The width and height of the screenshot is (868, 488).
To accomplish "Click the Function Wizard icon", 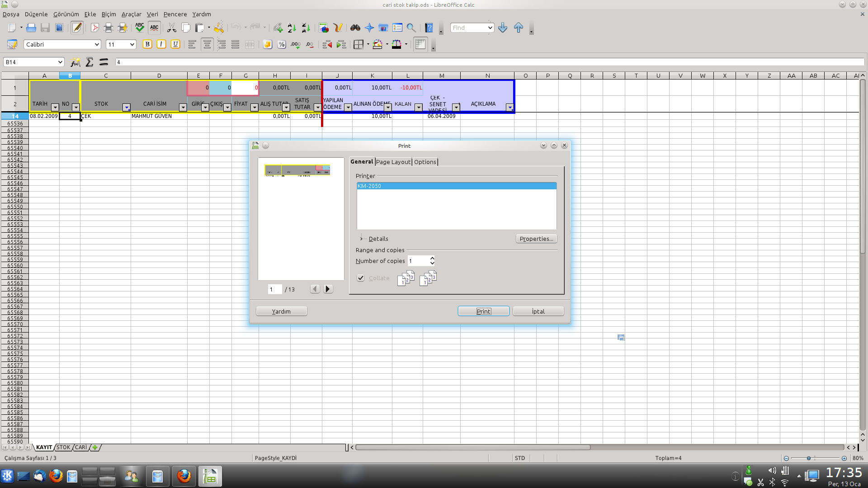I will [75, 62].
